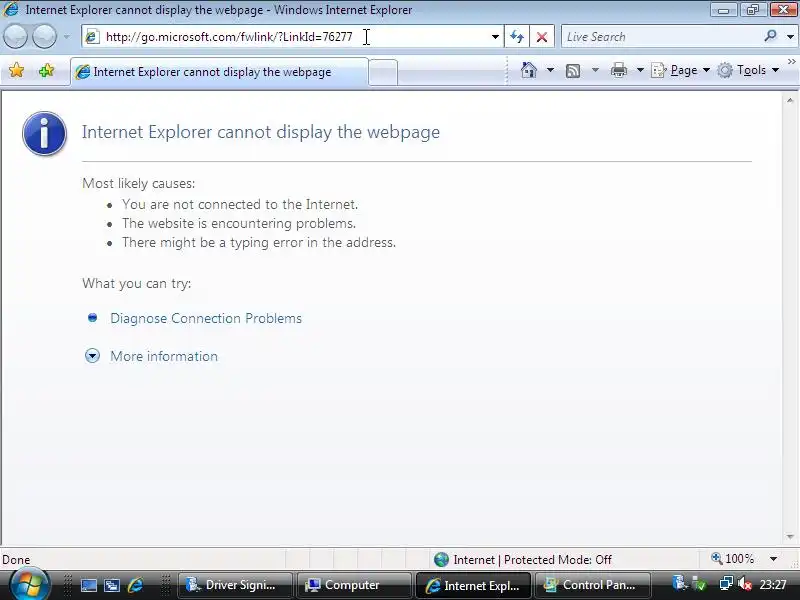
Task: Open a new blank tab
Action: click(383, 72)
